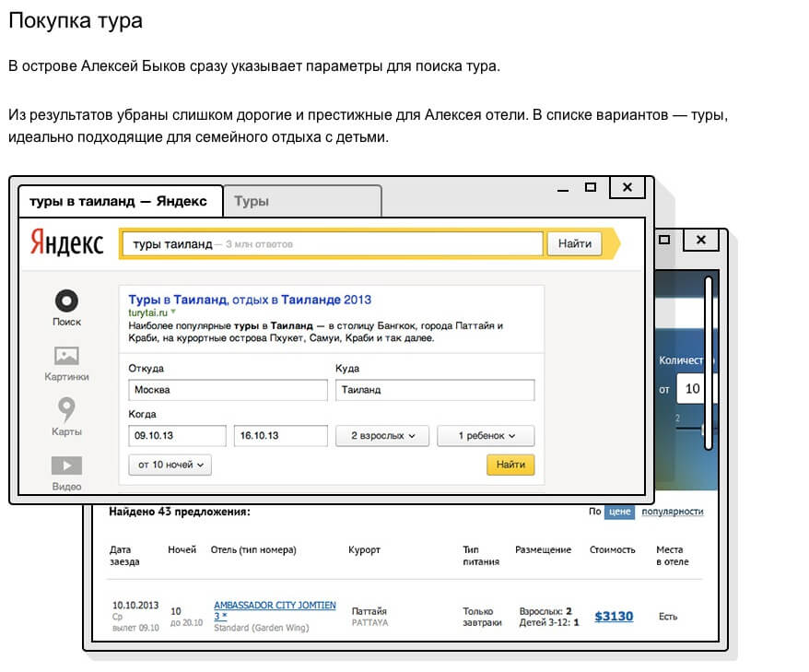Open the Туры в Таиланд result link
Image resolution: width=809 pixels, height=672 pixels.
tap(249, 300)
